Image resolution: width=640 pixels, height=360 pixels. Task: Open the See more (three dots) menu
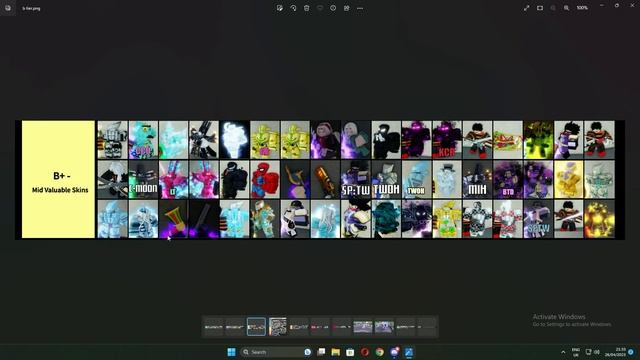point(360,8)
